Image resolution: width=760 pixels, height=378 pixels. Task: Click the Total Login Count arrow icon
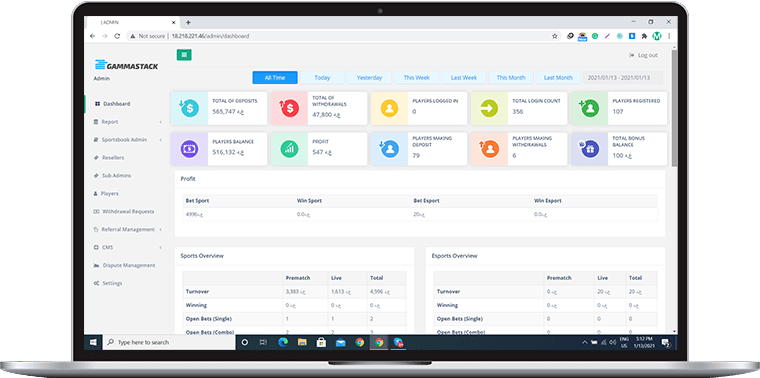coord(490,108)
